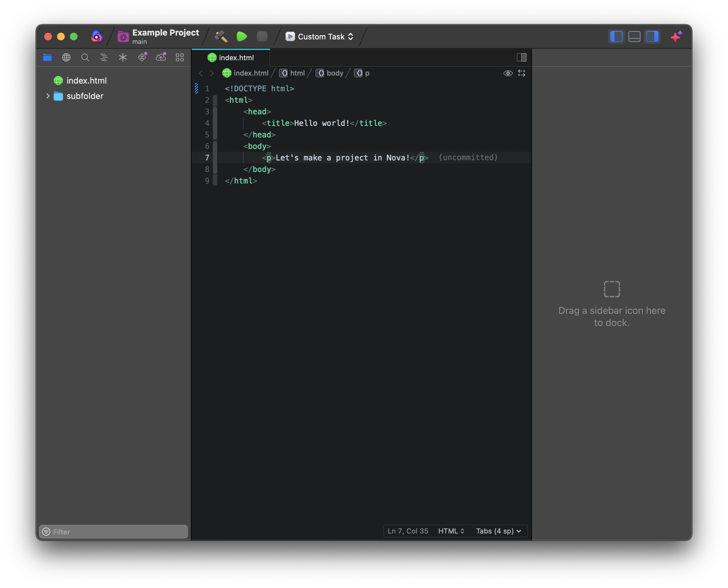
Task: Change the HTML syntax mode selector
Action: [x=451, y=531]
